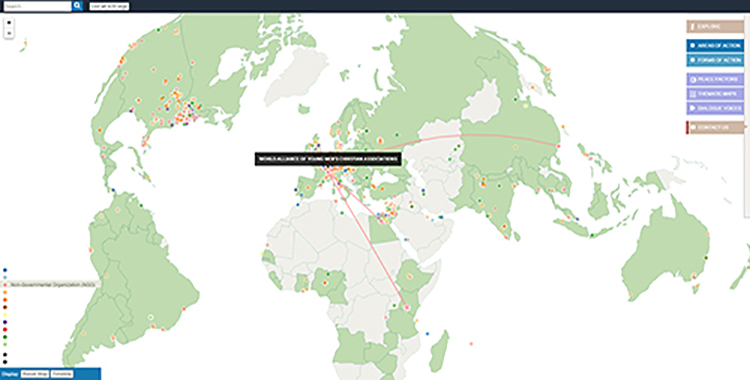
Task: Expand the Forms of Action menu
Action: (716, 60)
